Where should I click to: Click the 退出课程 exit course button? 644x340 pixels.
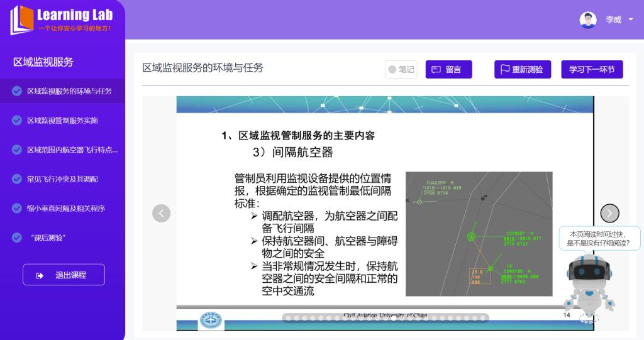pos(64,275)
